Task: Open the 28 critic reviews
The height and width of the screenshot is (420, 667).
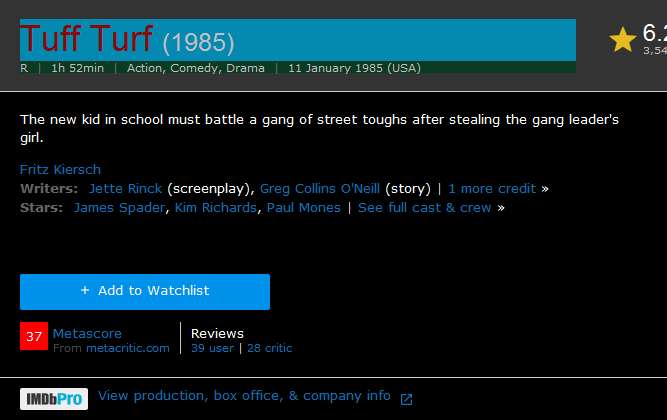Action: [x=270, y=348]
